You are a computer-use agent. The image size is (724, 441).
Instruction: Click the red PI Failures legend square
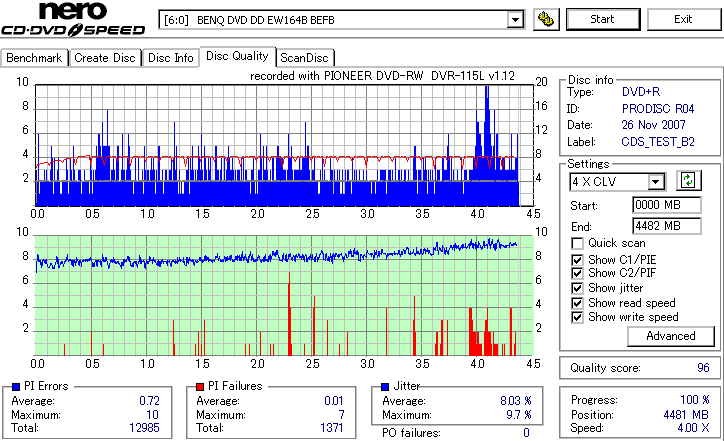coord(200,387)
